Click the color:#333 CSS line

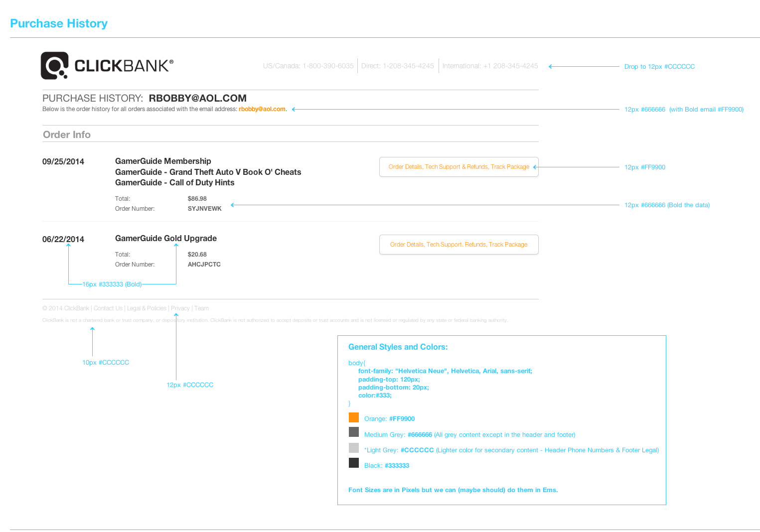coord(375,395)
